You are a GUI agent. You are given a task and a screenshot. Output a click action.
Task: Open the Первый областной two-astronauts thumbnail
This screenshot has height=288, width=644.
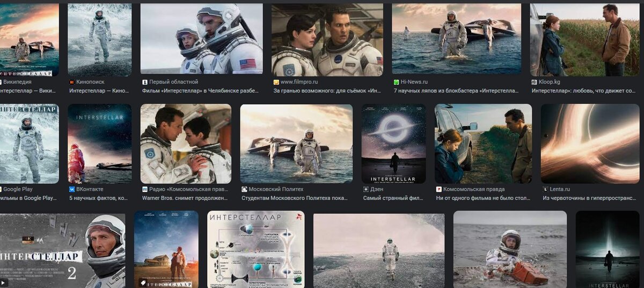pyautogui.click(x=202, y=39)
